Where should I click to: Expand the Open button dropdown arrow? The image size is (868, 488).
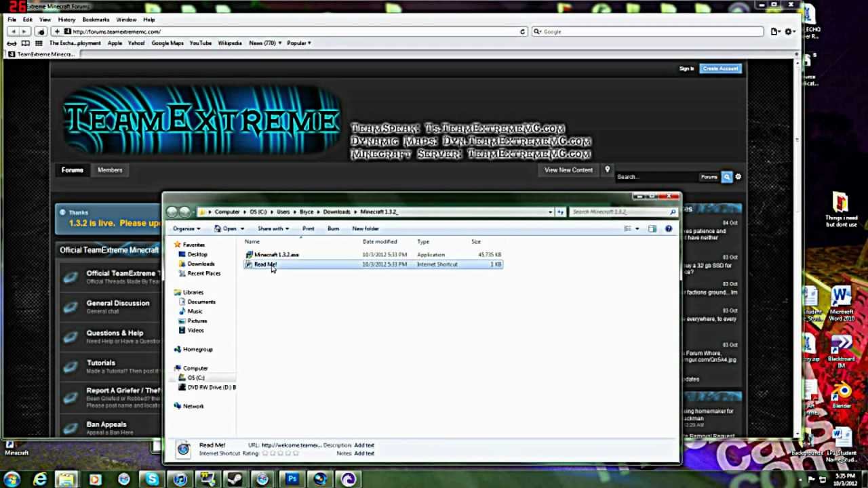241,229
